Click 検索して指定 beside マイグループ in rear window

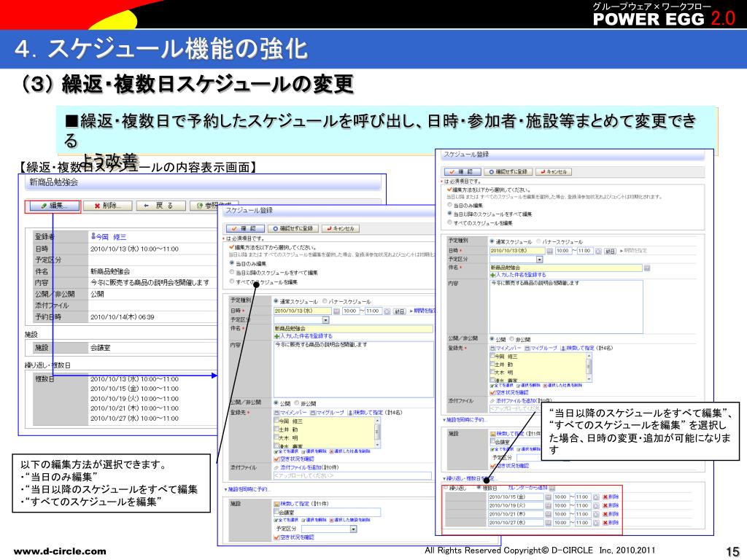[x=364, y=413]
